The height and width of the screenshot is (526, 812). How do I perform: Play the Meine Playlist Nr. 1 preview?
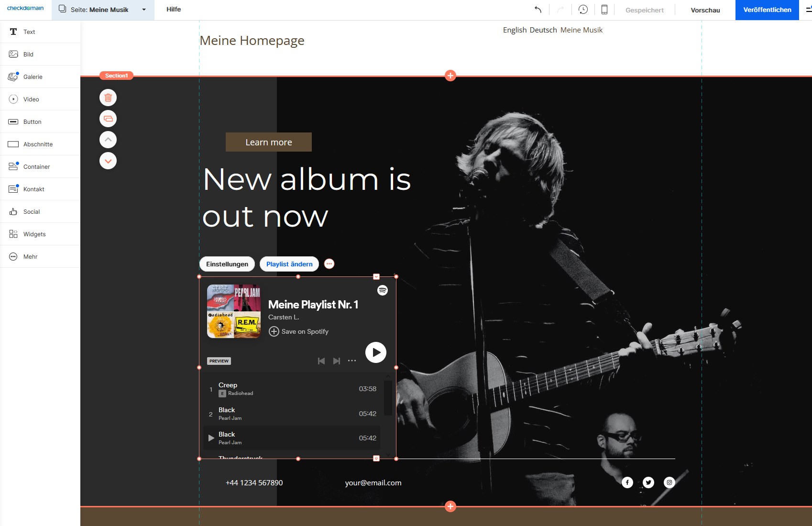click(376, 352)
